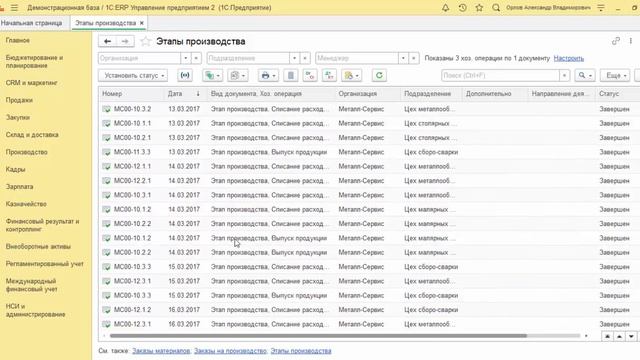Viewport: 640px width, 360px height.
Task: Open service settings menu beside user name
Action: coord(601,8)
